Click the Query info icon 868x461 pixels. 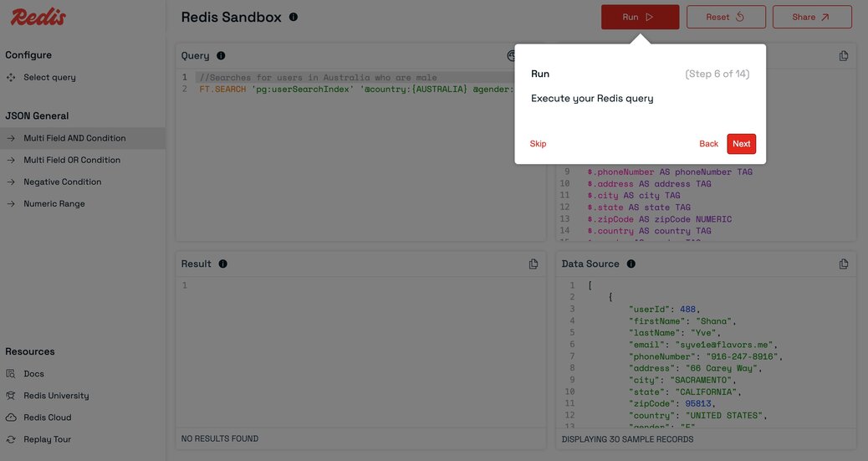pos(221,55)
